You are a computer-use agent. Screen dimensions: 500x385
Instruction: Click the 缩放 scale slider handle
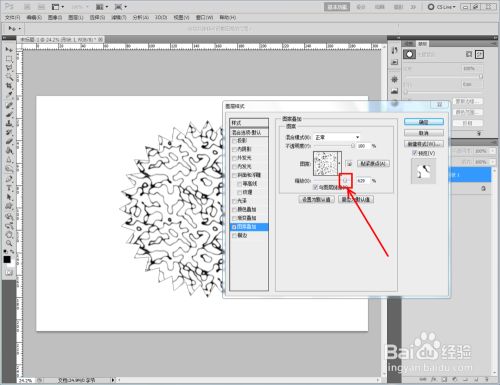[346, 181]
